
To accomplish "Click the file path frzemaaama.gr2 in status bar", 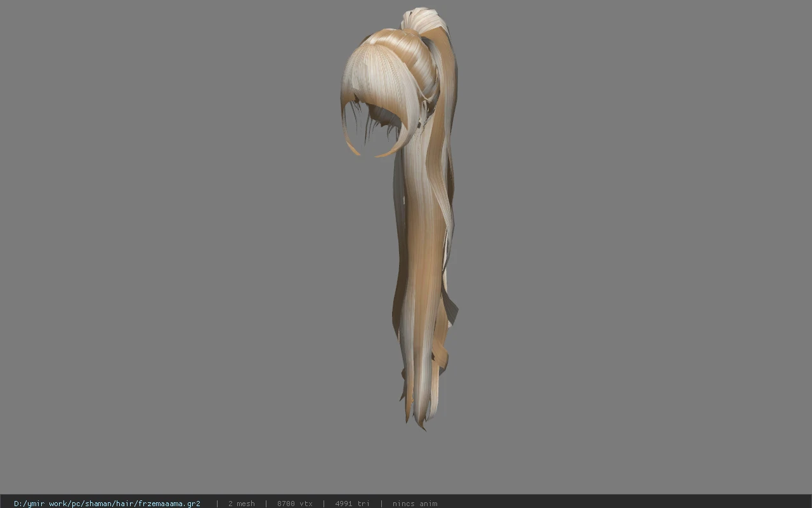I will 107,504.
